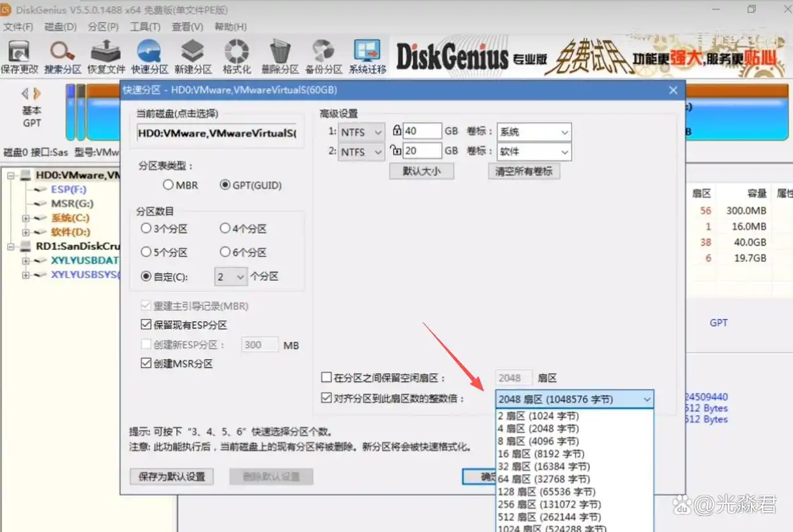Click the current disk HD0:VMware selection field
Image resolution: width=793 pixels, height=532 pixels.
pyautogui.click(x=216, y=133)
